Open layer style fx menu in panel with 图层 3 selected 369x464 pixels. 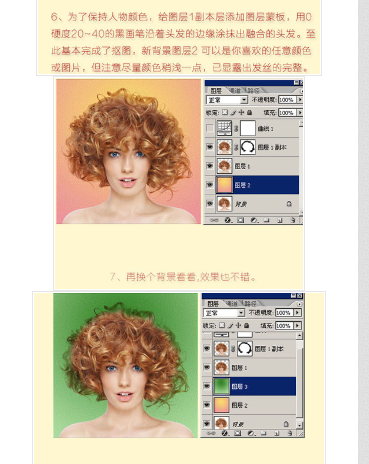[x=225, y=433]
